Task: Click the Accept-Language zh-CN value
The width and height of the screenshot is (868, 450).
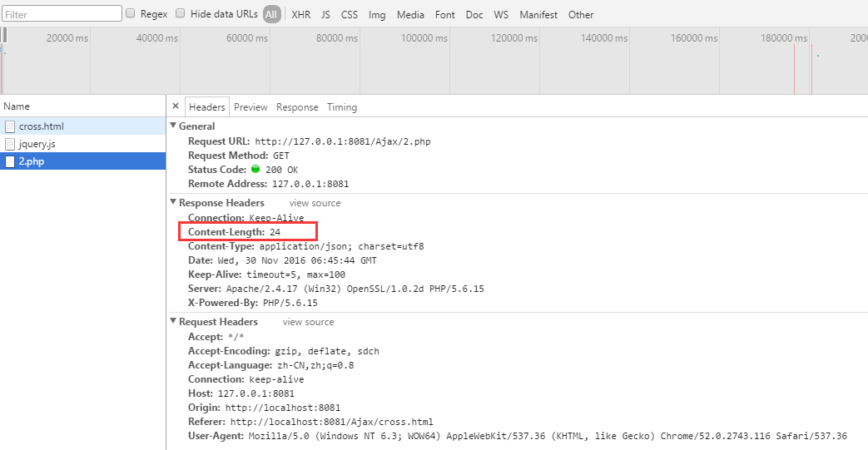Action: (x=315, y=365)
